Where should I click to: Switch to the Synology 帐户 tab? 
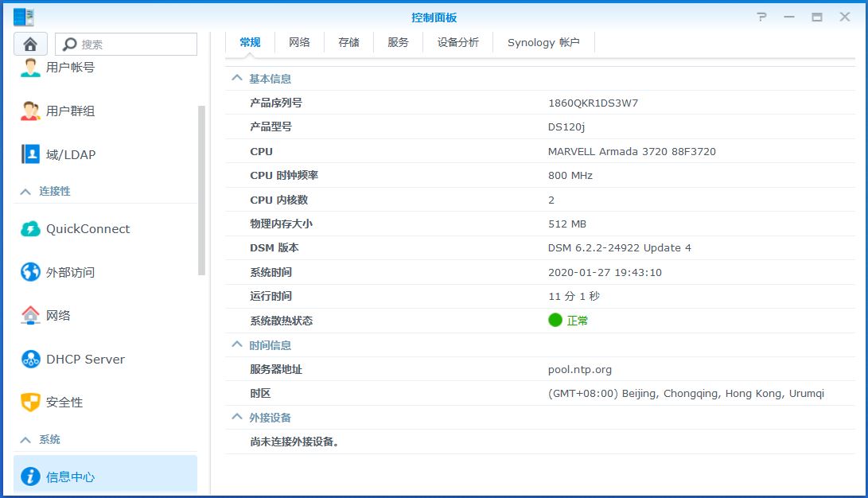tap(543, 43)
